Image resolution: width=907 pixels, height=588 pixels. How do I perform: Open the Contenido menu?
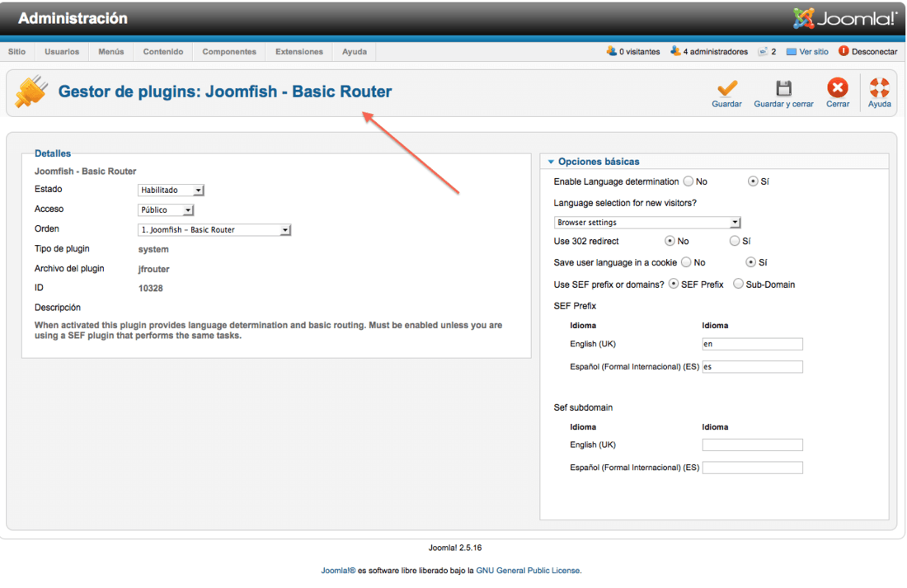pyautogui.click(x=163, y=51)
